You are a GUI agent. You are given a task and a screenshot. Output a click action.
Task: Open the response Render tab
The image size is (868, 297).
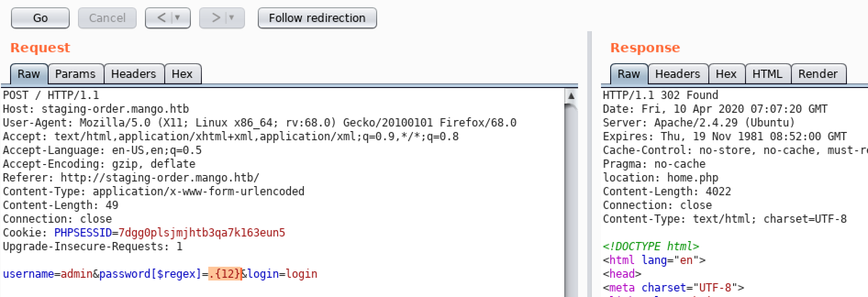click(818, 74)
